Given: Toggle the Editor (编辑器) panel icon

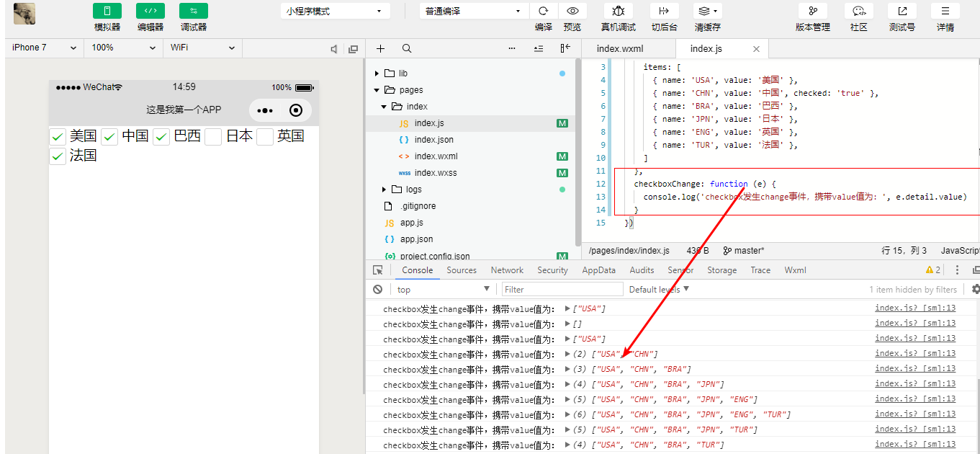Looking at the screenshot, I should [150, 11].
